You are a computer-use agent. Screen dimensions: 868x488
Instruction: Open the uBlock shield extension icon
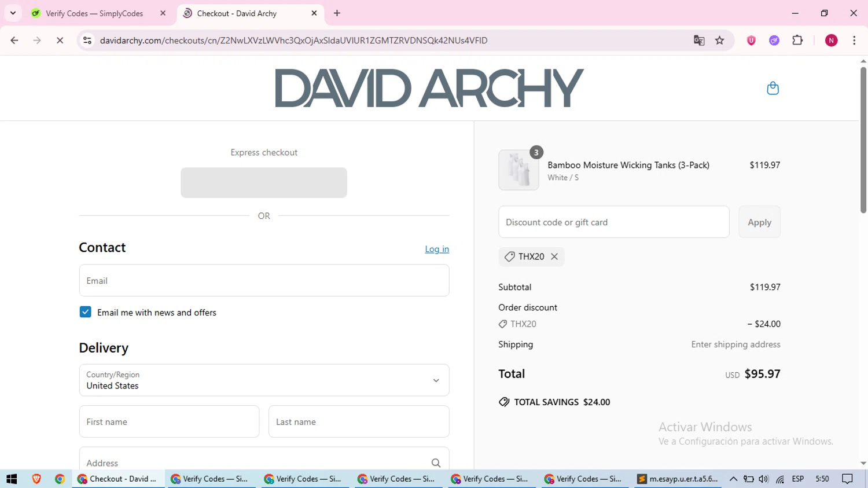[x=751, y=41]
